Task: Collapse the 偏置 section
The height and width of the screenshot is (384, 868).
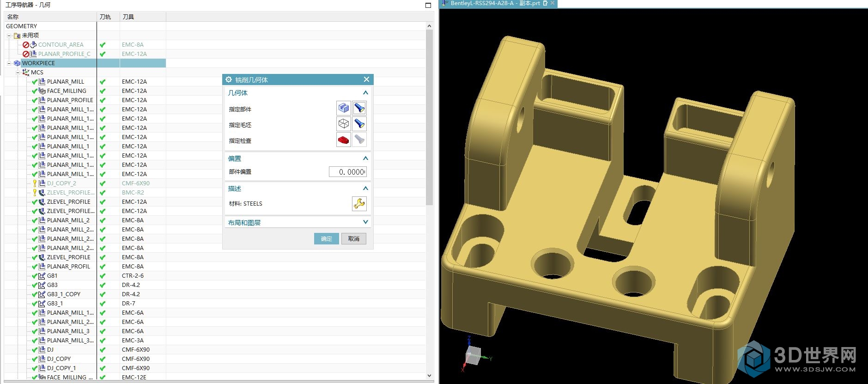Action: (x=365, y=158)
